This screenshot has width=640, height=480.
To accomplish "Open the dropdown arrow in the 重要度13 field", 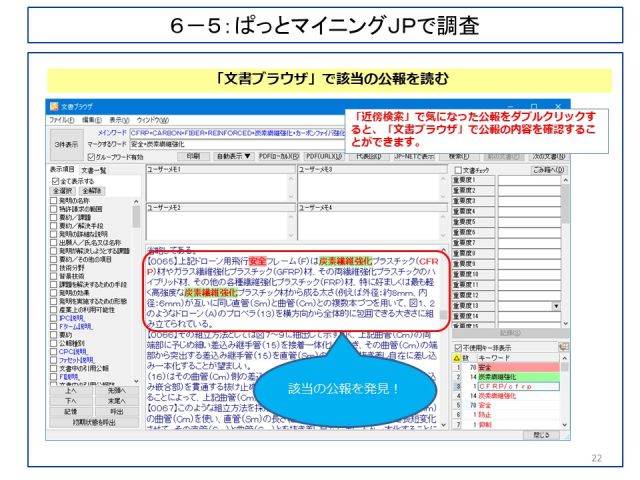I will point(556,306).
